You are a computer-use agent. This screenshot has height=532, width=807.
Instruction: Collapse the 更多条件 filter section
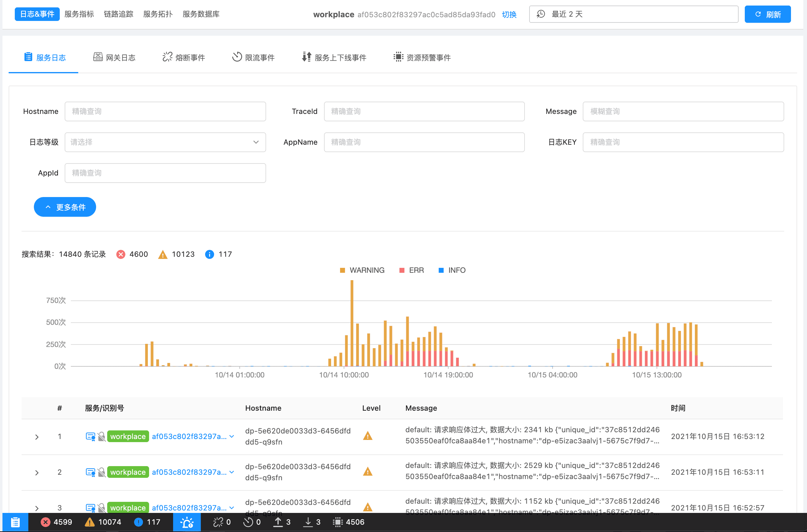coord(65,207)
